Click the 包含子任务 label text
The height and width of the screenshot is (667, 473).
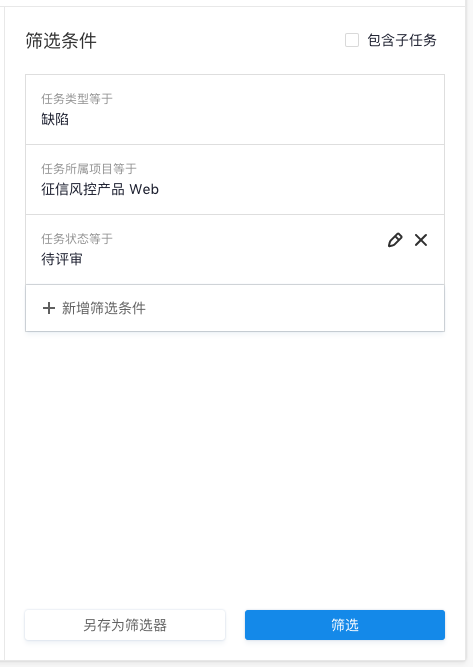[402, 40]
